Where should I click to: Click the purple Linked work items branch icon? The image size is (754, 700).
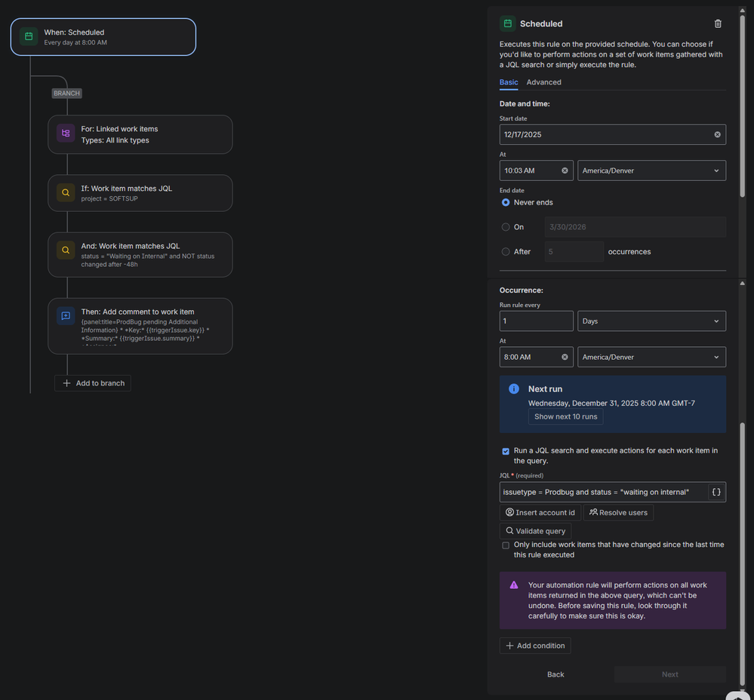[x=66, y=133]
